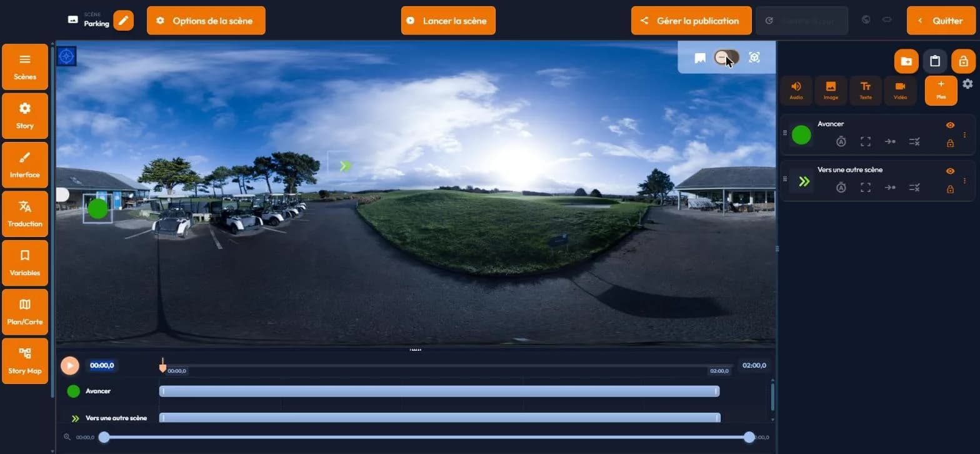Screen dimensions: 980x454
Task: Click Lancer la scène button
Action: tap(448, 21)
